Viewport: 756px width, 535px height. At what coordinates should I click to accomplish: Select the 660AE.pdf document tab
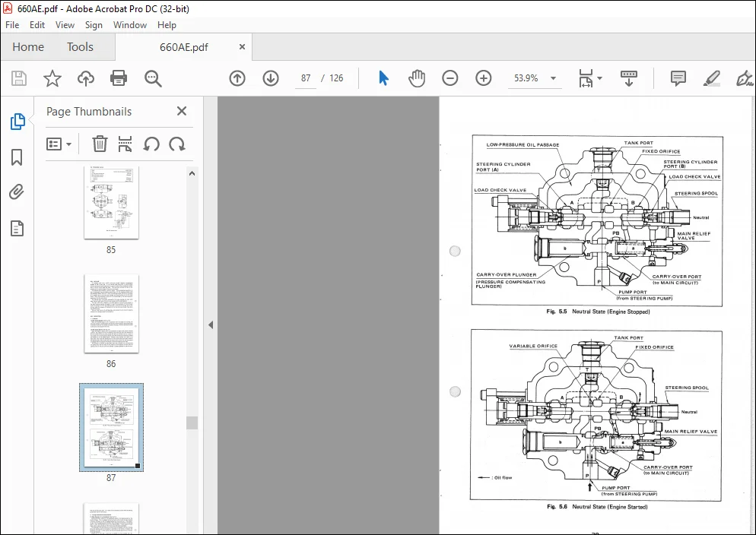point(184,47)
